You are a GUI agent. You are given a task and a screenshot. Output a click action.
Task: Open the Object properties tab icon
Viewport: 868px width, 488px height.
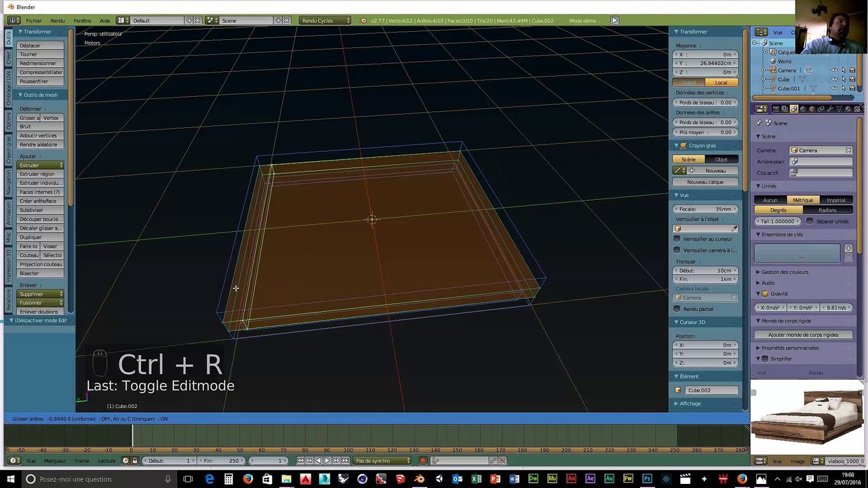812,109
